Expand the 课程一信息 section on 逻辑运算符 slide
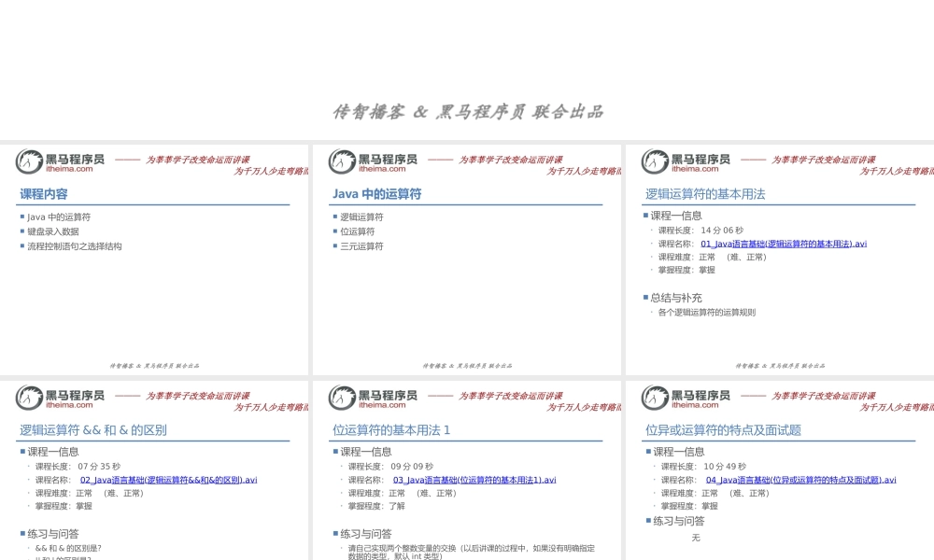The image size is (934, 560). [x=668, y=217]
